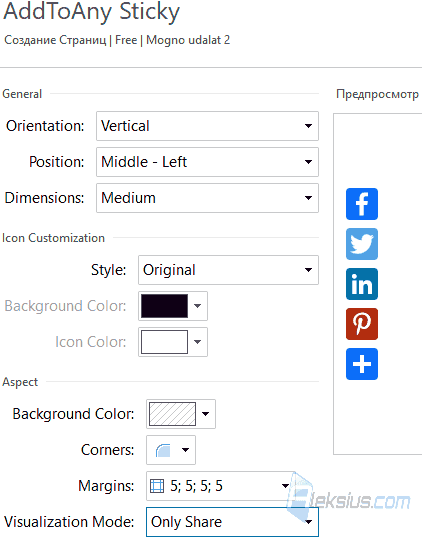Open the Dimensions dropdown showing Medium
This screenshot has width=422, height=543.
point(207,198)
